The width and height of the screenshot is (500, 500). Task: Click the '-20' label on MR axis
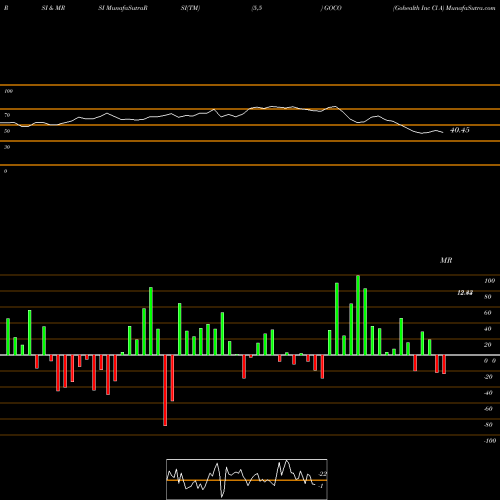pyautogui.click(x=488, y=377)
